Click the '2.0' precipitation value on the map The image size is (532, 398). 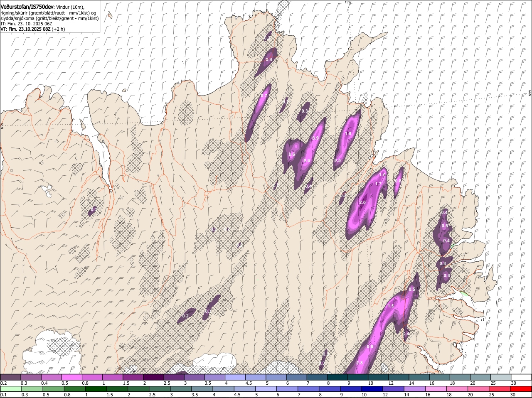(362, 202)
